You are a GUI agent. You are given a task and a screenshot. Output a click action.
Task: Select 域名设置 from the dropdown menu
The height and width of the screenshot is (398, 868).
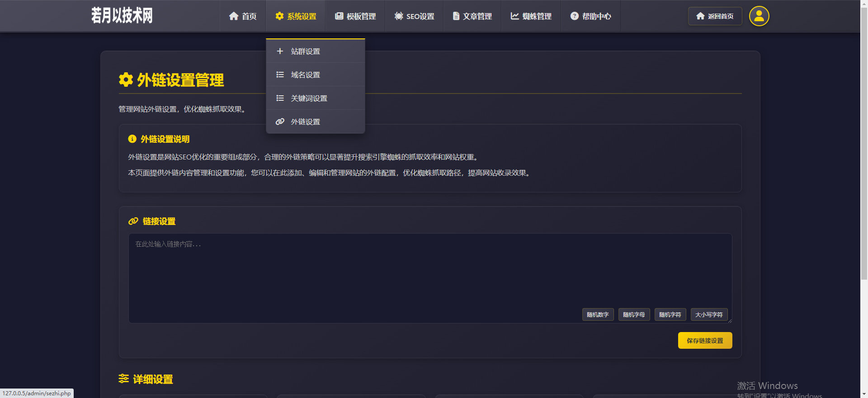point(305,75)
